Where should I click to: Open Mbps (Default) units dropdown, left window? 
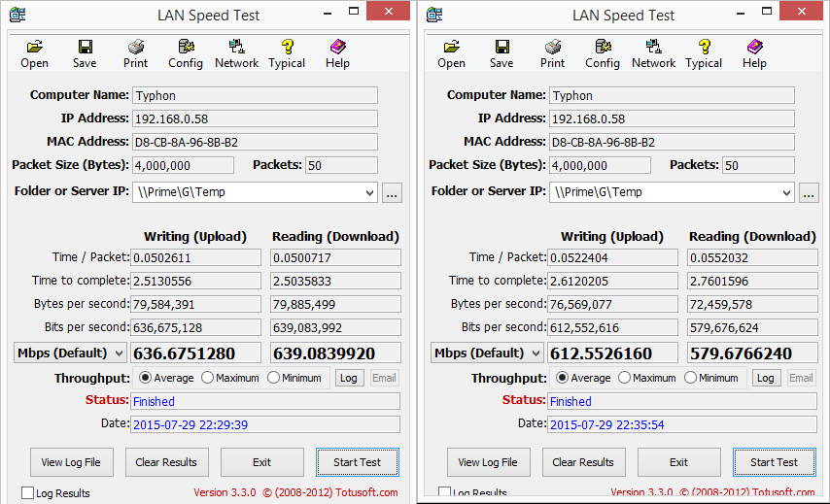click(70, 353)
